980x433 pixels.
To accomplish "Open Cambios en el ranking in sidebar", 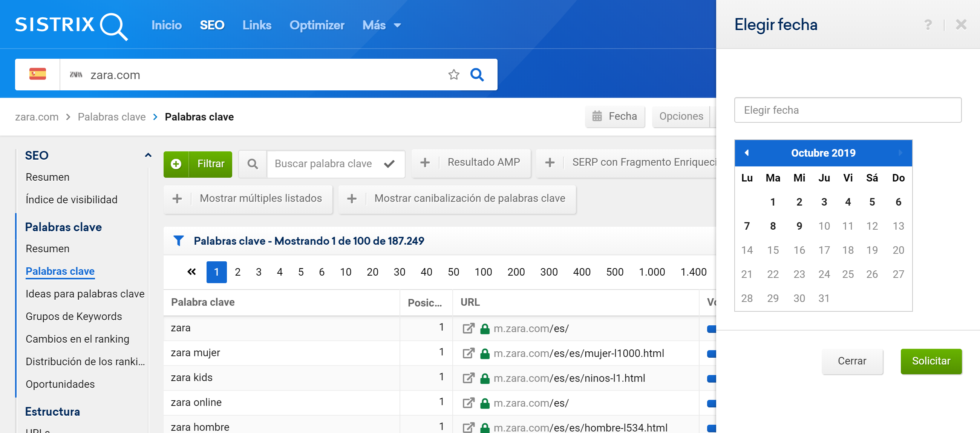I will point(78,339).
